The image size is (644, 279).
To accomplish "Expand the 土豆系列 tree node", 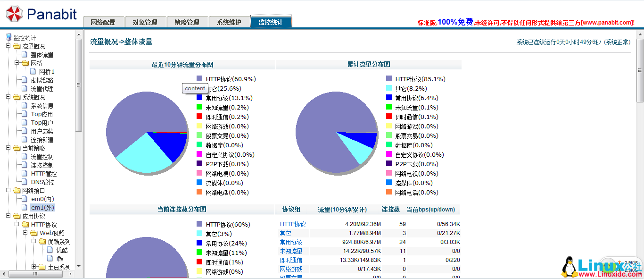I will tap(34, 267).
